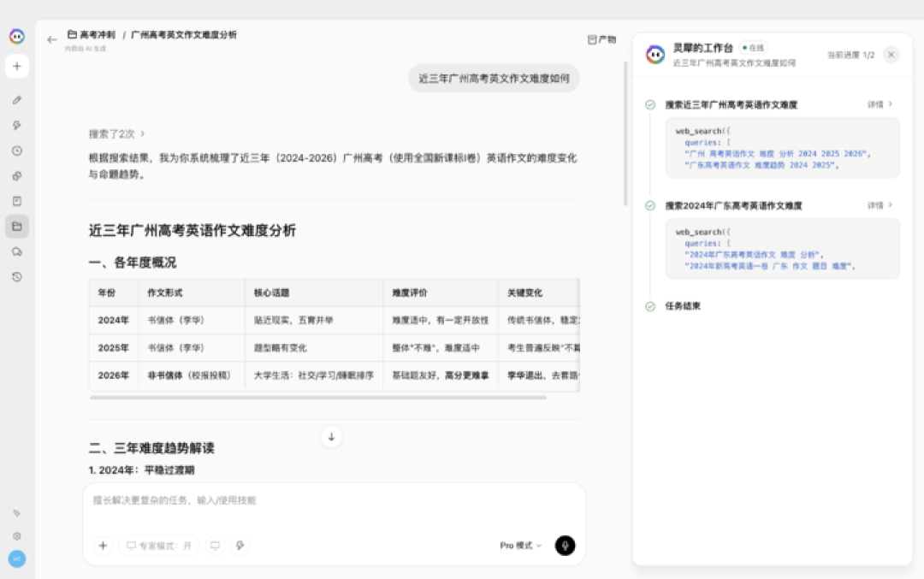The height and width of the screenshot is (579, 924).
Task: Click the 1. 2024年：平稳过渡期 subheading
Action: point(141,470)
